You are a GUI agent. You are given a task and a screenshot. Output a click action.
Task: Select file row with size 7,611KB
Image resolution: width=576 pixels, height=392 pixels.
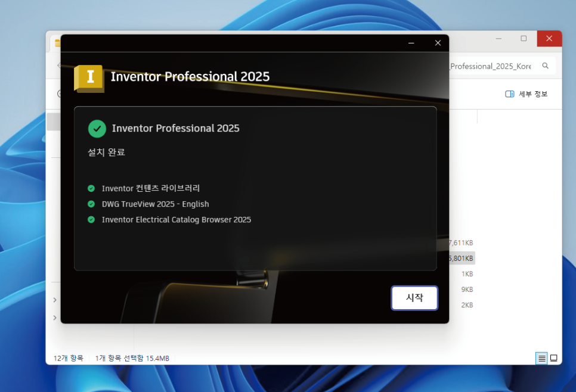[462, 242]
